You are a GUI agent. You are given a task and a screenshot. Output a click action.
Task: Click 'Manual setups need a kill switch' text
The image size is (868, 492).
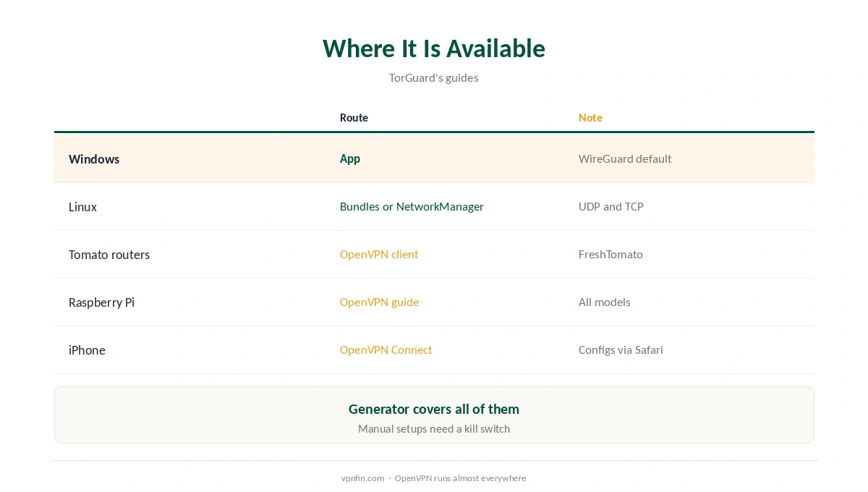click(x=434, y=428)
